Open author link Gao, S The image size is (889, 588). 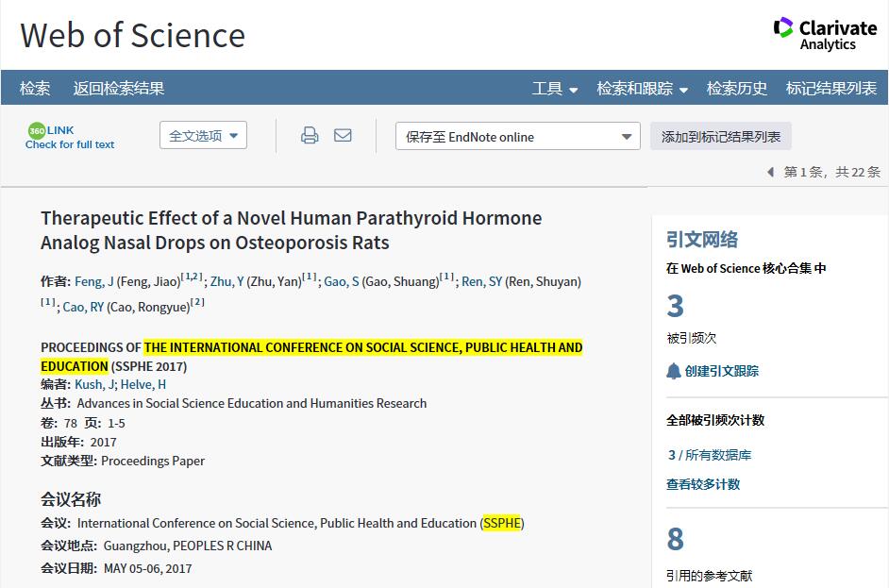pos(342,282)
